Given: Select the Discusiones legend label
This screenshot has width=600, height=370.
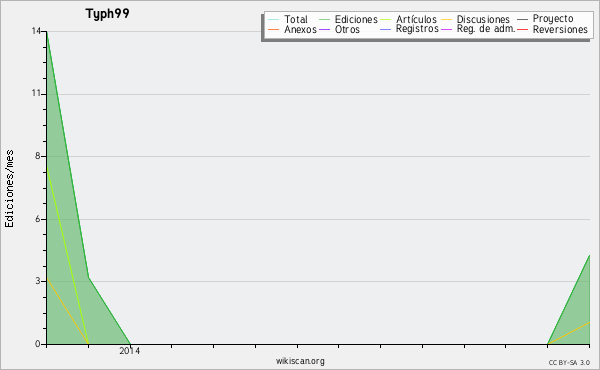Looking at the screenshot, I should [483, 20].
